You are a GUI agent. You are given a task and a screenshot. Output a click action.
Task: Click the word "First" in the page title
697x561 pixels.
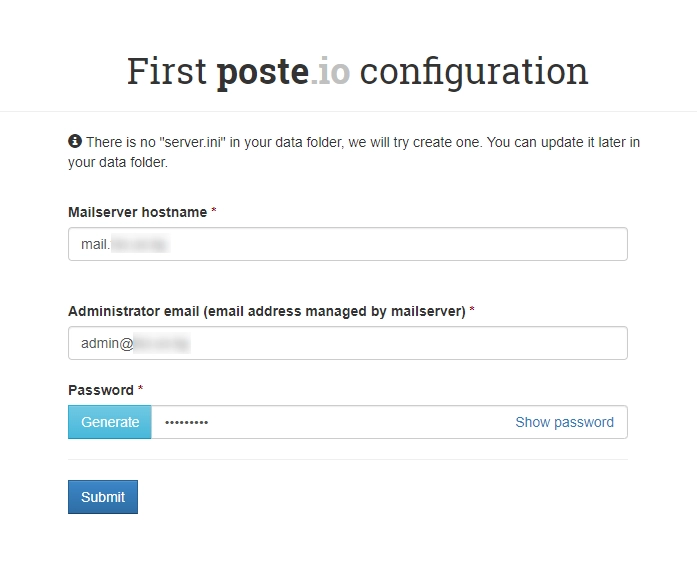[166, 71]
